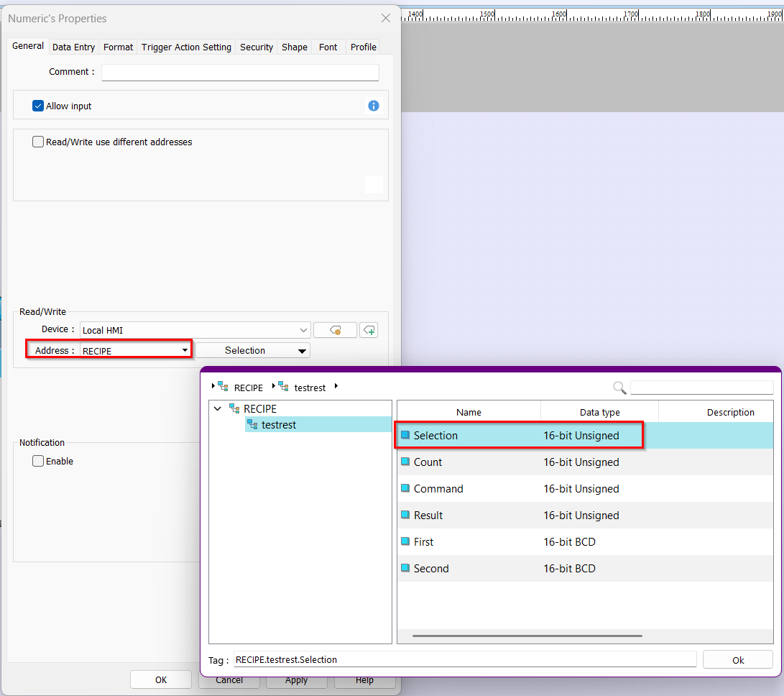Click the Comment input field
This screenshot has height=696, width=784.
[x=239, y=72]
